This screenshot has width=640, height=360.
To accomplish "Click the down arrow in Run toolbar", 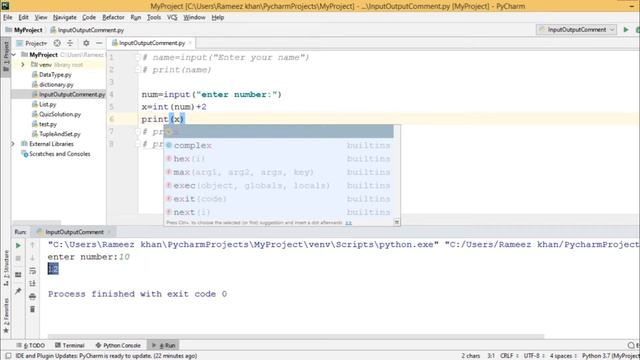I will 33,258.
